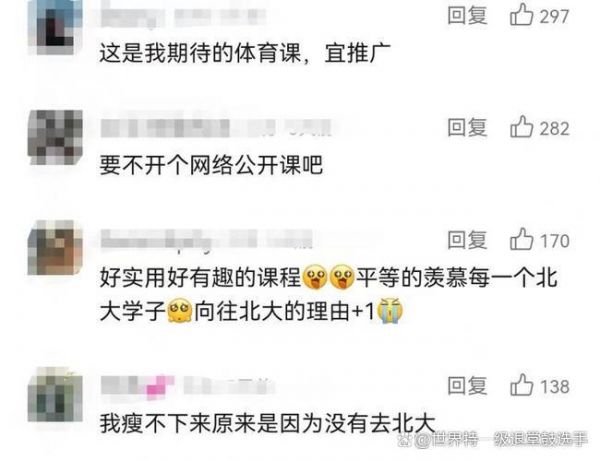Open second commenter's gray avatar
The image size is (600, 461).
click(55, 137)
